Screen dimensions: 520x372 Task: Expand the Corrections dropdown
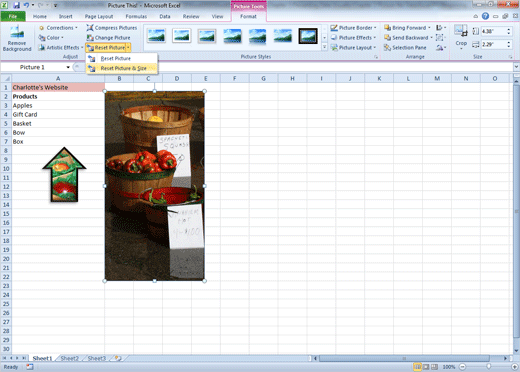pyautogui.click(x=76, y=28)
